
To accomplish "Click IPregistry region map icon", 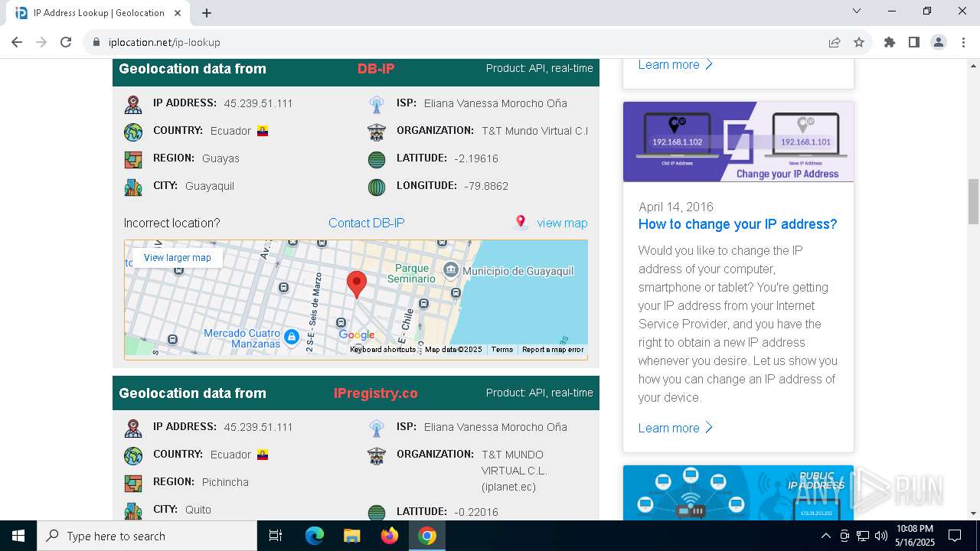I will point(133,483).
